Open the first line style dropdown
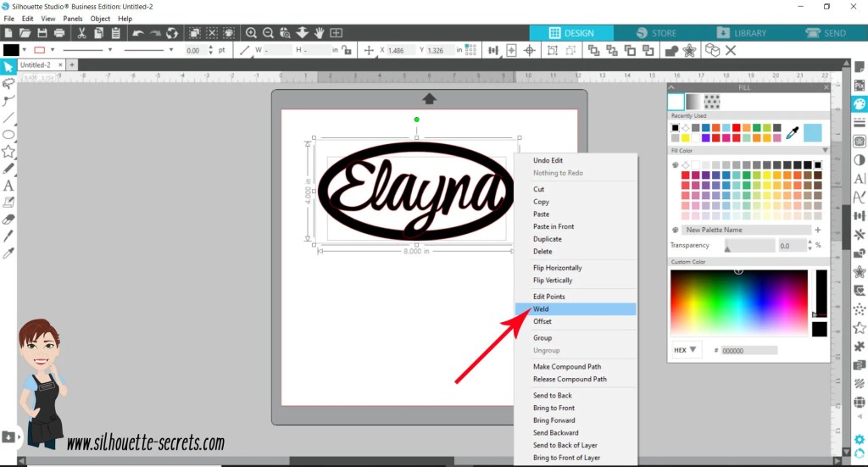Image resolution: width=868 pixels, height=467 pixels. coord(110,50)
